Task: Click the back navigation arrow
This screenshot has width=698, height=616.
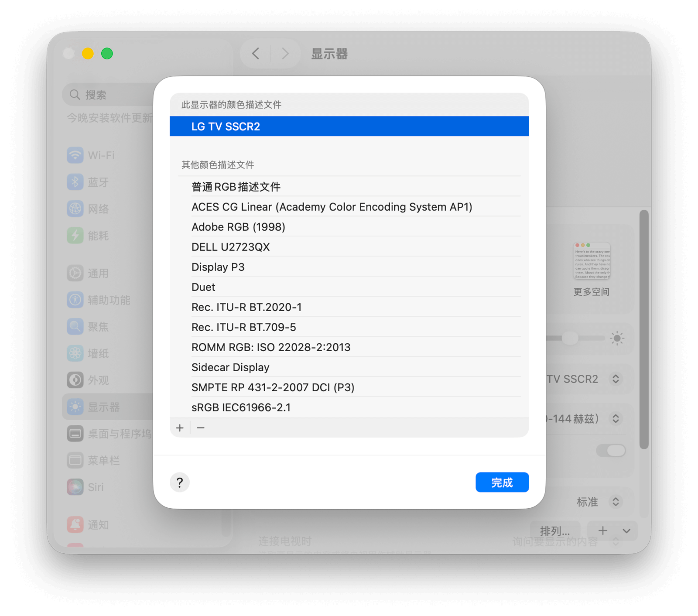Action: (x=256, y=54)
